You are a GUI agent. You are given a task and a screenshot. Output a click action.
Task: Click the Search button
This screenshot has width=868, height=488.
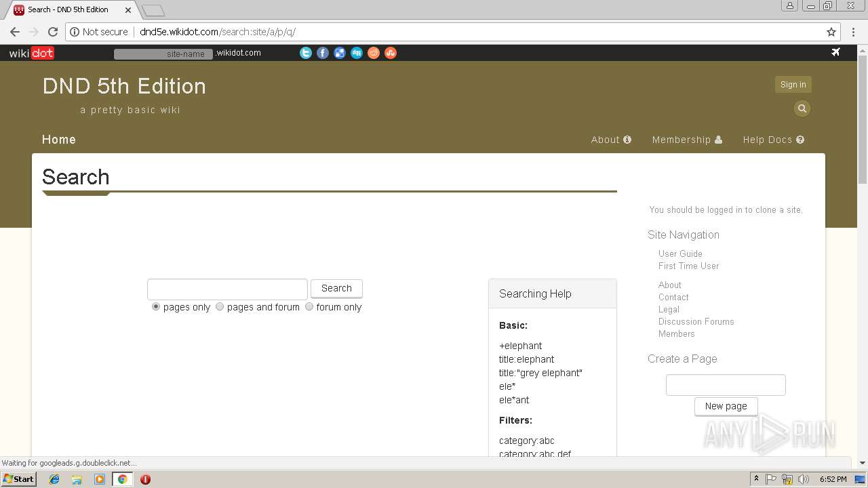tap(336, 288)
